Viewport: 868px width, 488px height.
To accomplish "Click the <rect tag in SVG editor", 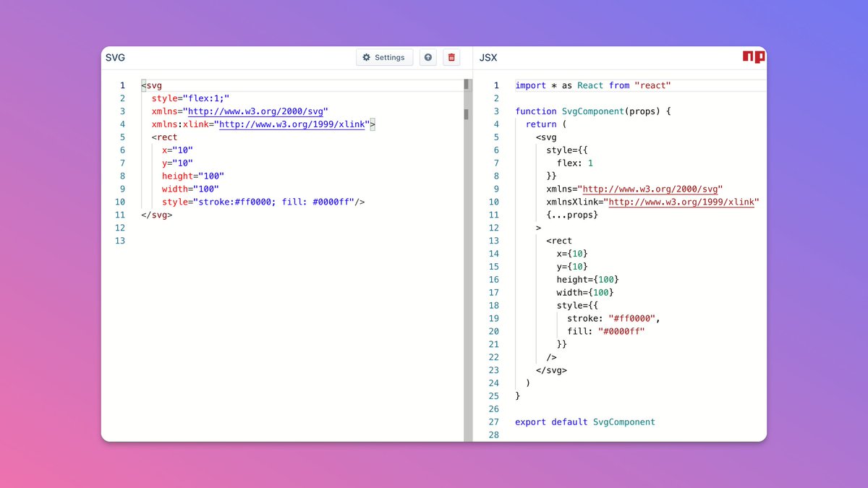I will click(x=164, y=137).
